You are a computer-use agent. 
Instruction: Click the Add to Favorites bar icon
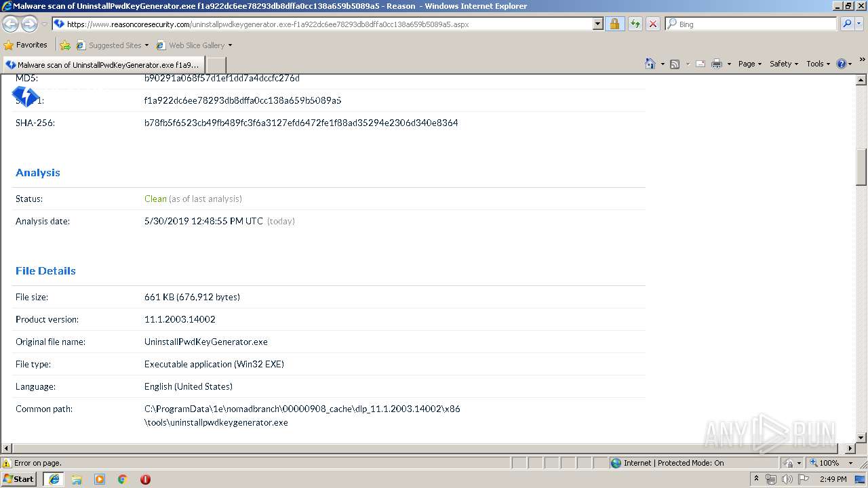pyautogui.click(x=65, y=45)
